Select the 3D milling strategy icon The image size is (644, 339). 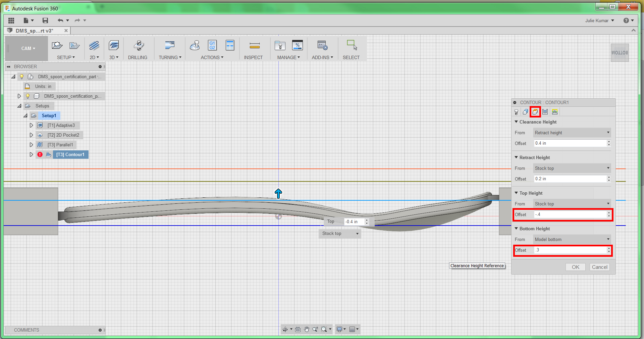point(114,45)
